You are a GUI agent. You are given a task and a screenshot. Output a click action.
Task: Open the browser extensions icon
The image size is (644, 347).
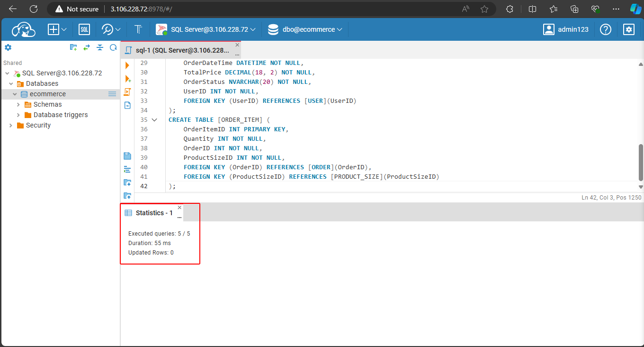[x=510, y=9]
